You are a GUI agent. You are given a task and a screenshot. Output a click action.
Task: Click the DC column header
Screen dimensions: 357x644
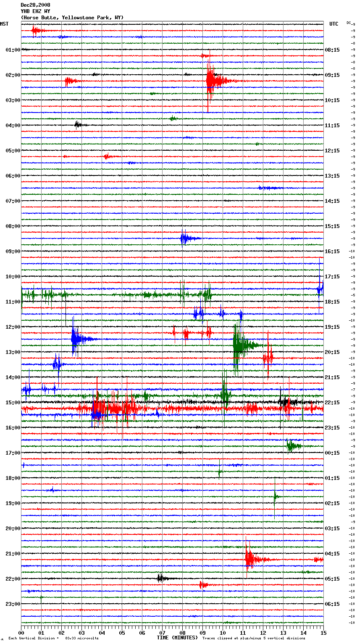tap(349, 23)
